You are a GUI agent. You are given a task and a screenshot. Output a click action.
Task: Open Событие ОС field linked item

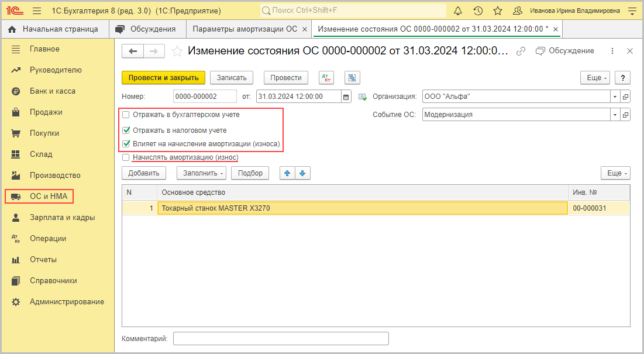[x=625, y=115]
